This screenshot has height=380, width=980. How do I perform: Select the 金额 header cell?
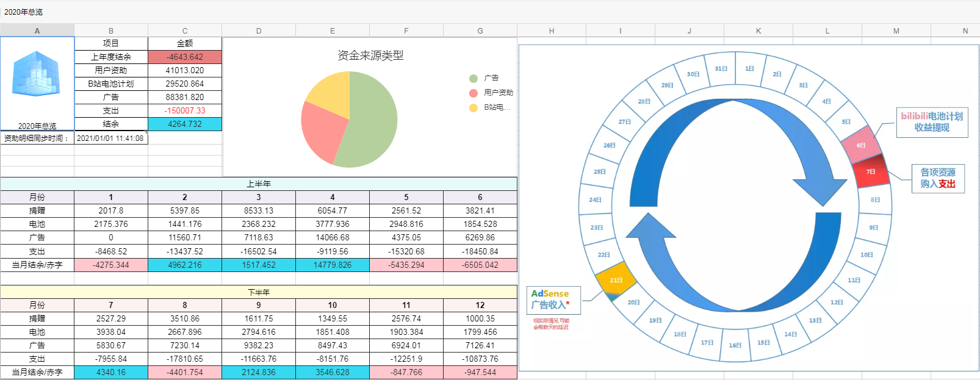tap(185, 43)
